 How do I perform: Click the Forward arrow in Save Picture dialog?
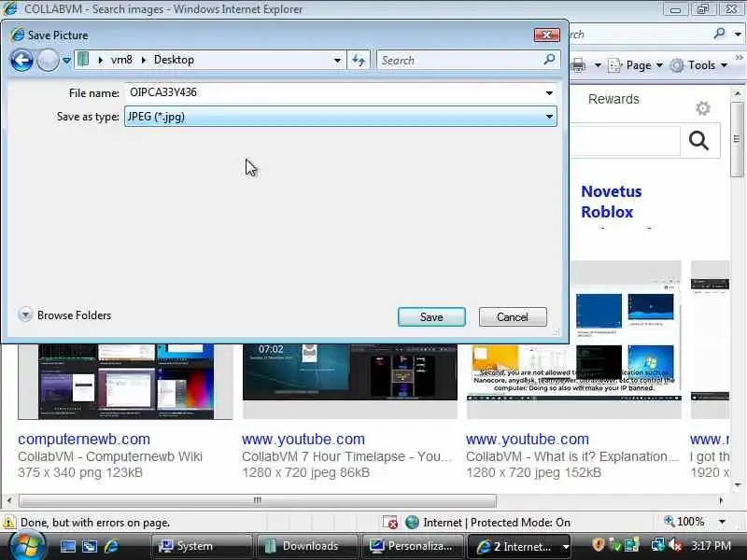tap(49, 61)
